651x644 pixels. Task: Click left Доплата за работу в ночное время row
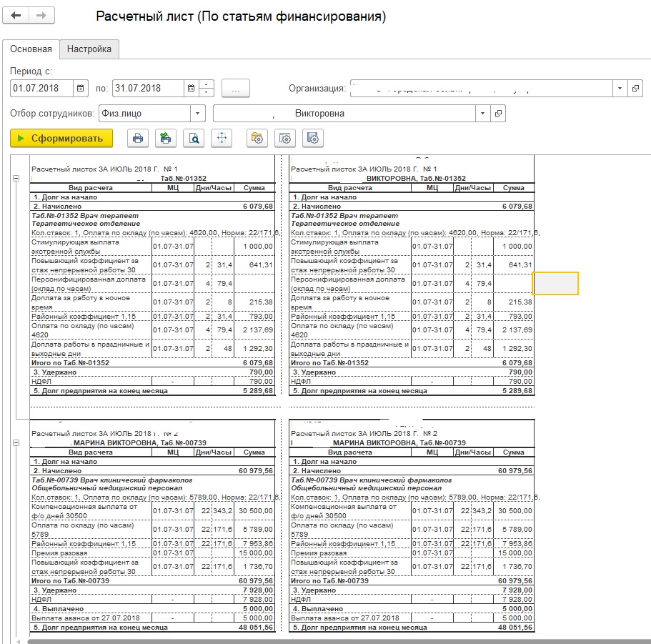pos(152,302)
